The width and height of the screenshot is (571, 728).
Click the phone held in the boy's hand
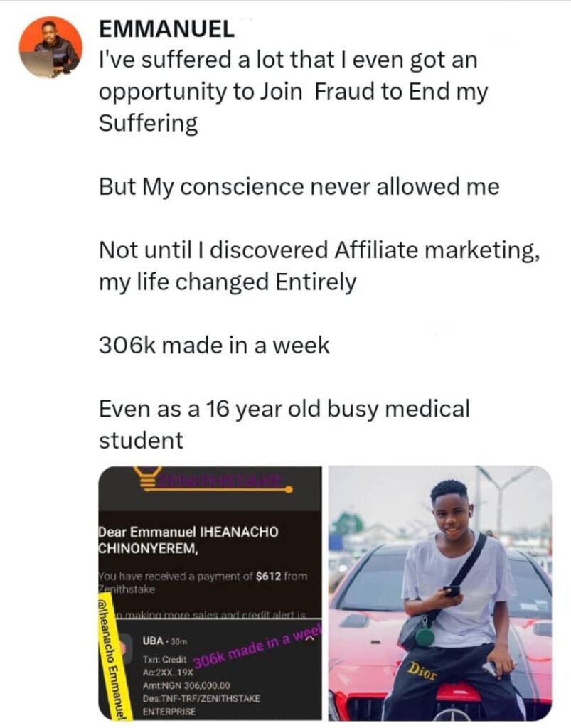[x=452, y=590]
